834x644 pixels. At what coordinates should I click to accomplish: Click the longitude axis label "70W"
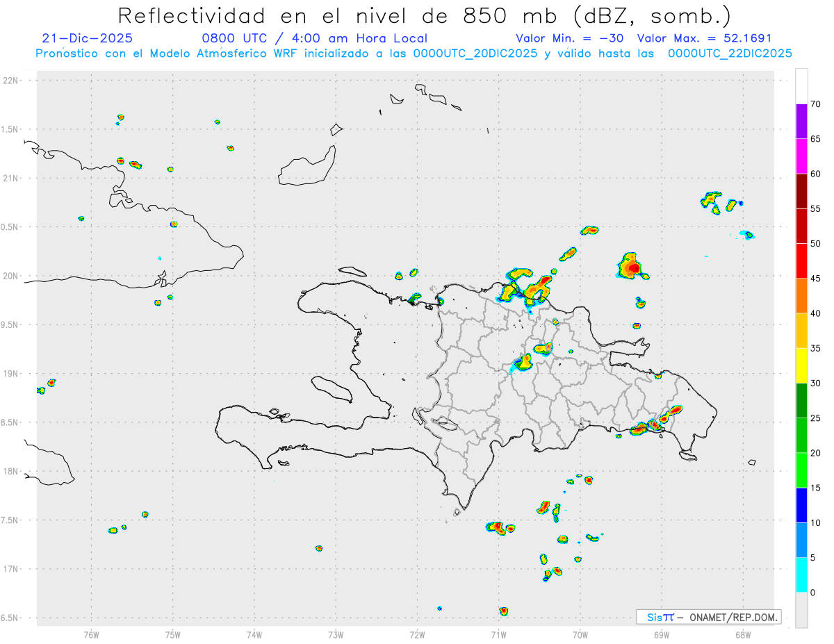coord(580,634)
